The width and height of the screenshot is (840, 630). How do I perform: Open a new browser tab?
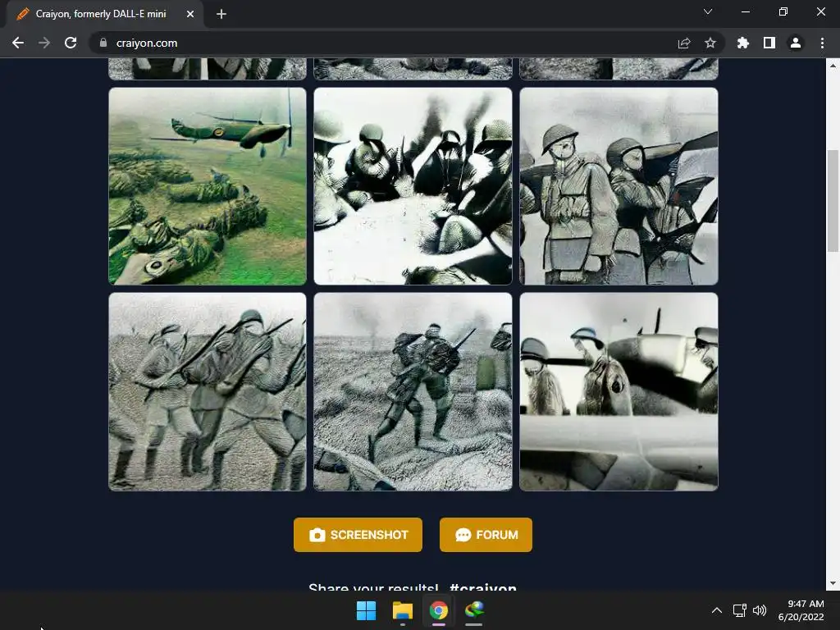pyautogui.click(x=221, y=14)
